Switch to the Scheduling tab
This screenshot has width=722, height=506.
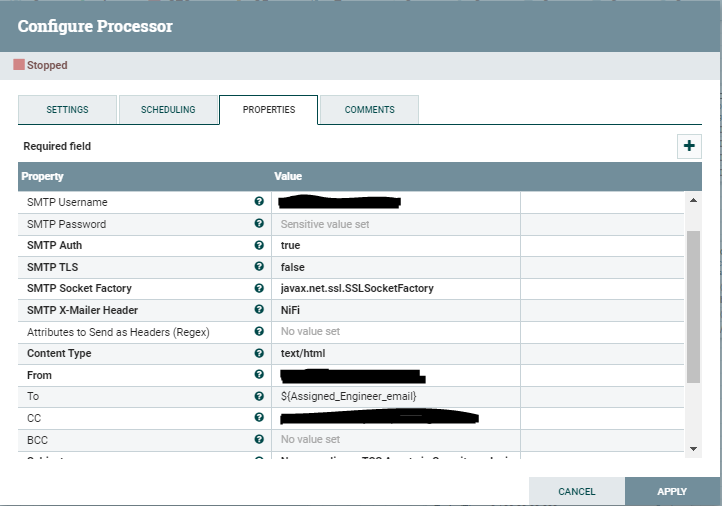tap(168, 110)
